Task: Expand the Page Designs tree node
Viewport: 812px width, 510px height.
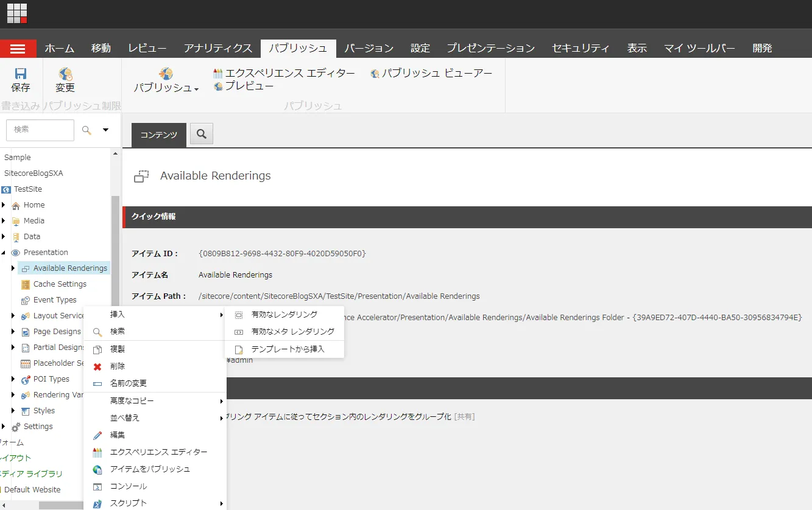Action: pyautogui.click(x=13, y=331)
